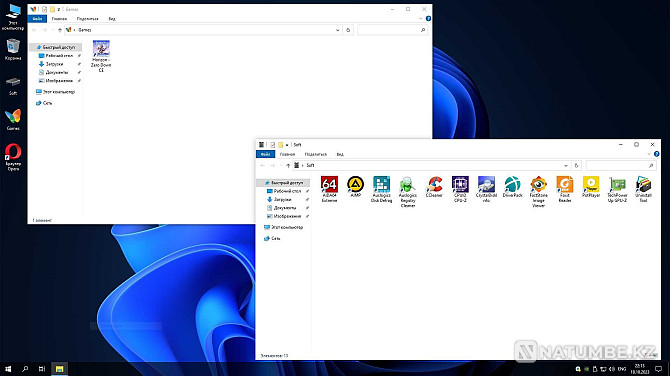Select Быстрый доступ in Soft window sidebar
This screenshot has height=376, width=670.
(283, 183)
